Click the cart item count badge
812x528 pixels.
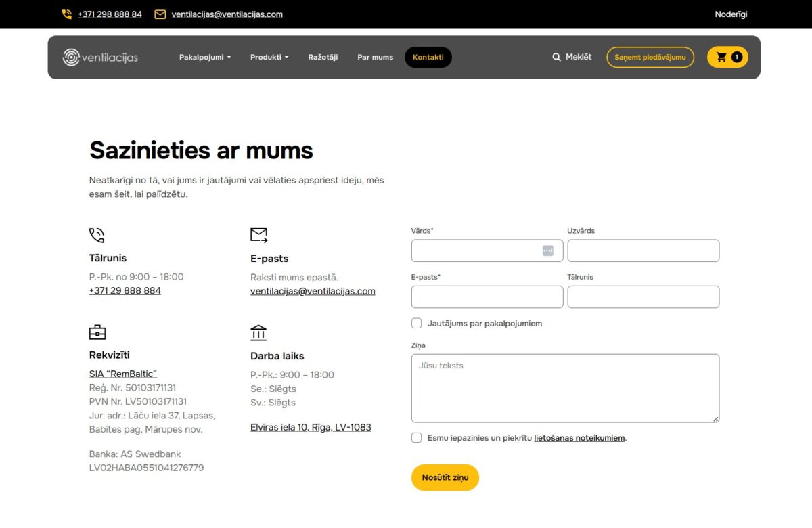pos(736,58)
